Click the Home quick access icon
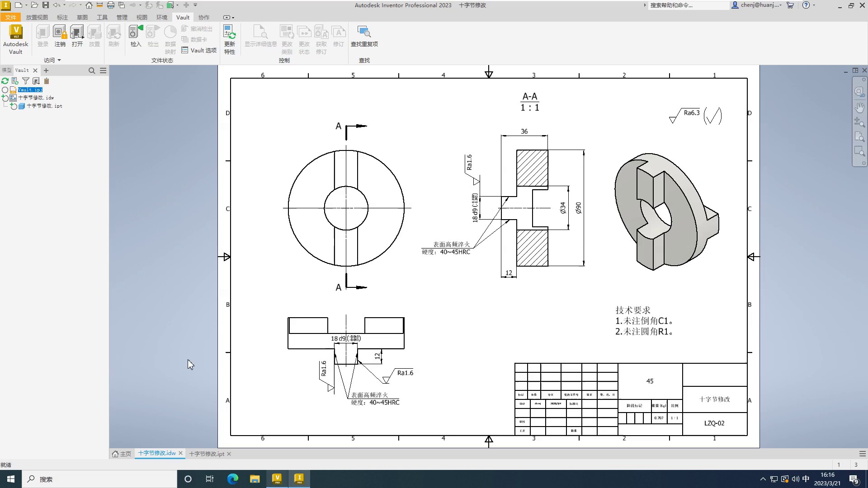868x488 pixels. coord(89,5)
